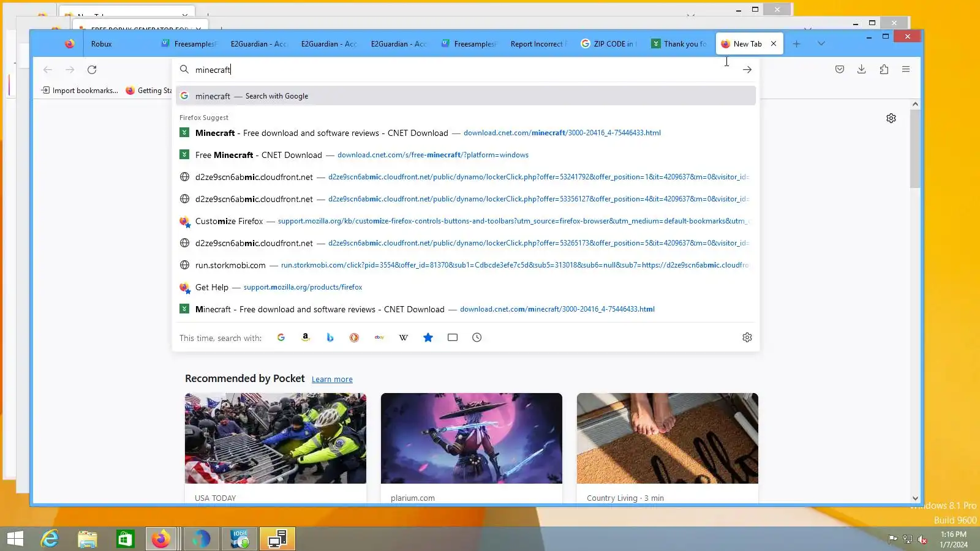Open search settings gear in dropdown
Viewport: 980px width, 551px height.
click(x=747, y=337)
